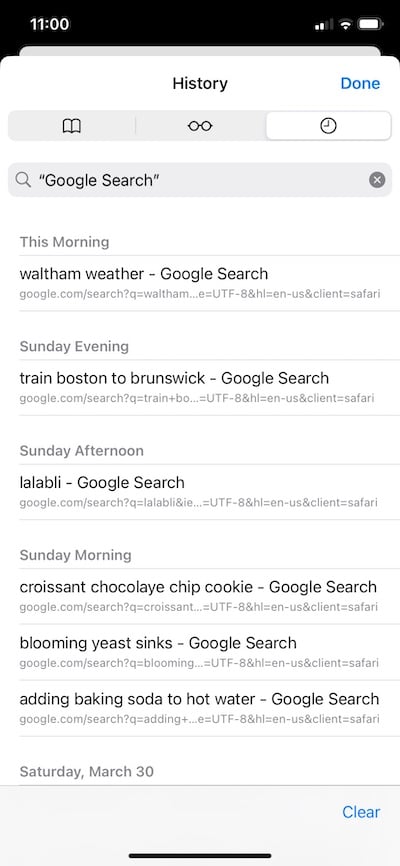The width and height of the screenshot is (400, 866).
Task: Tap the magnifying glass search icon
Action: 23,180
